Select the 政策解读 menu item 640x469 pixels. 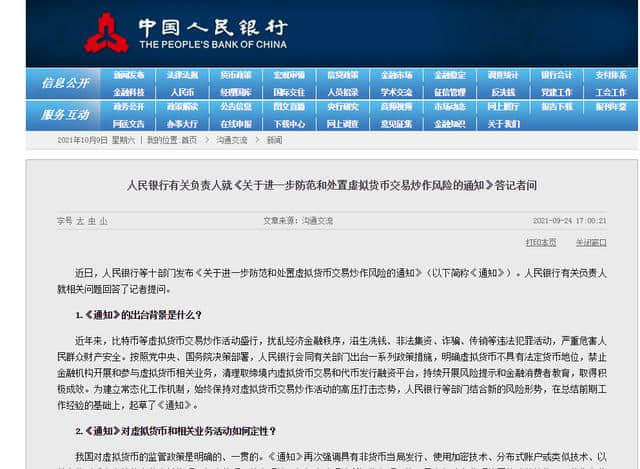coord(182,107)
